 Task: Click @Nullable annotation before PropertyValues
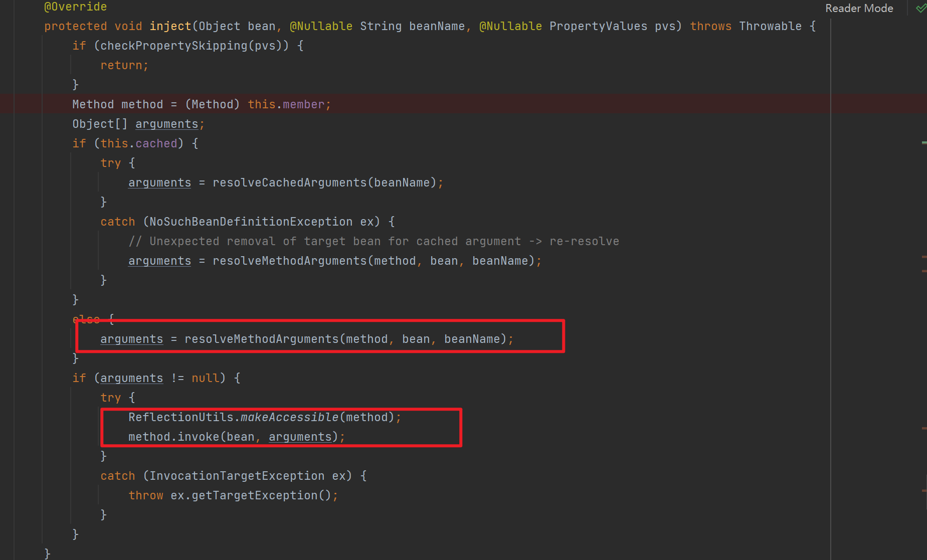[x=510, y=26]
